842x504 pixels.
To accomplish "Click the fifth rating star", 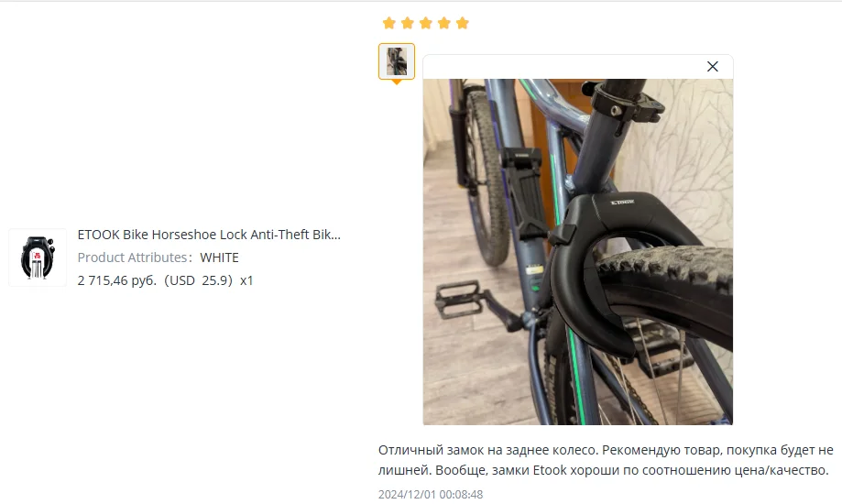I will (x=463, y=23).
